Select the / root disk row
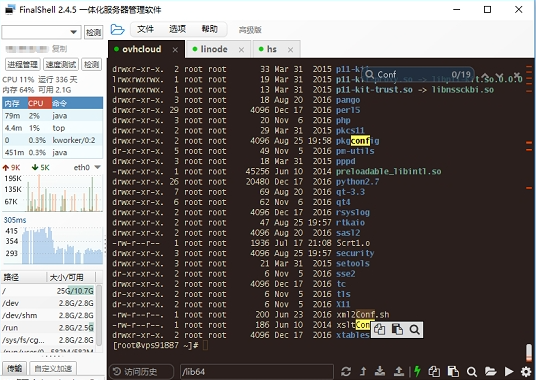The width and height of the screenshot is (536, 380). [48, 291]
